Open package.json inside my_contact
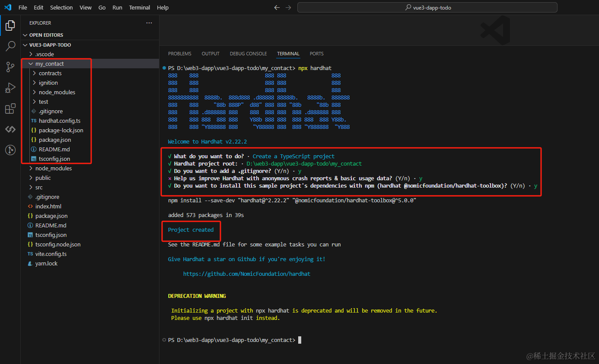Viewport: 599px width, 364px height. [90, 140]
